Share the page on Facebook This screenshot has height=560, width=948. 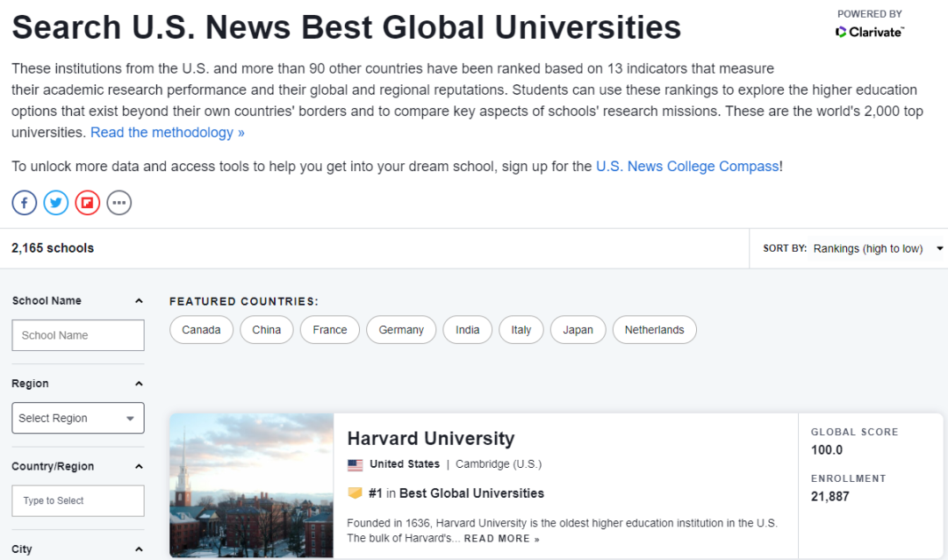(25, 203)
